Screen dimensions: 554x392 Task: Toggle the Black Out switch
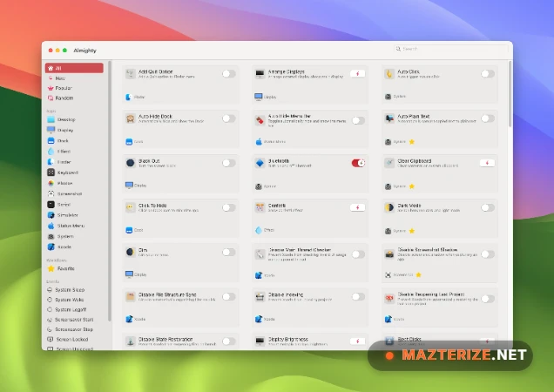(228, 163)
